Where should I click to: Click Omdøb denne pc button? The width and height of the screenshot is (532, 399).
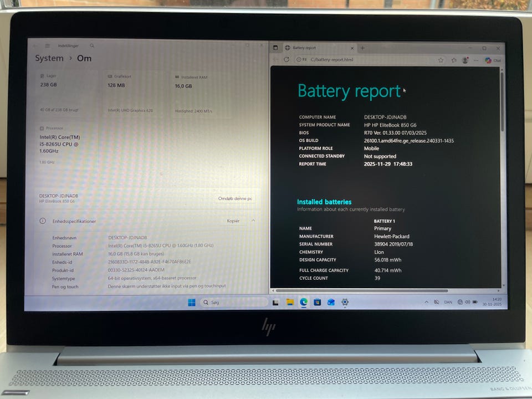tap(235, 198)
